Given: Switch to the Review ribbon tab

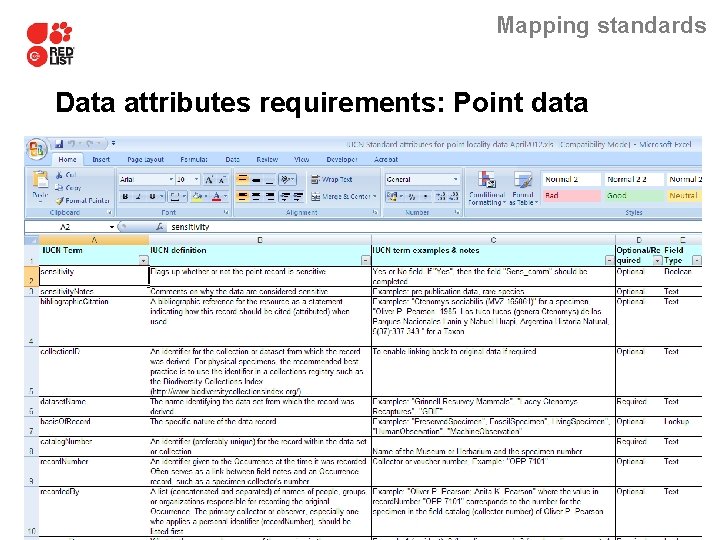Looking at the screenshot, I should (267, 159).
